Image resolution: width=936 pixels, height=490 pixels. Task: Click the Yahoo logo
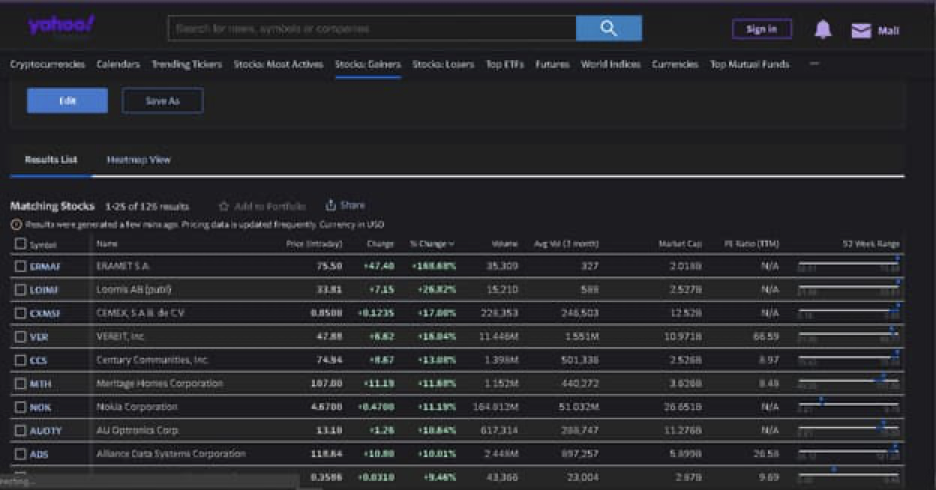pos(61,25)
